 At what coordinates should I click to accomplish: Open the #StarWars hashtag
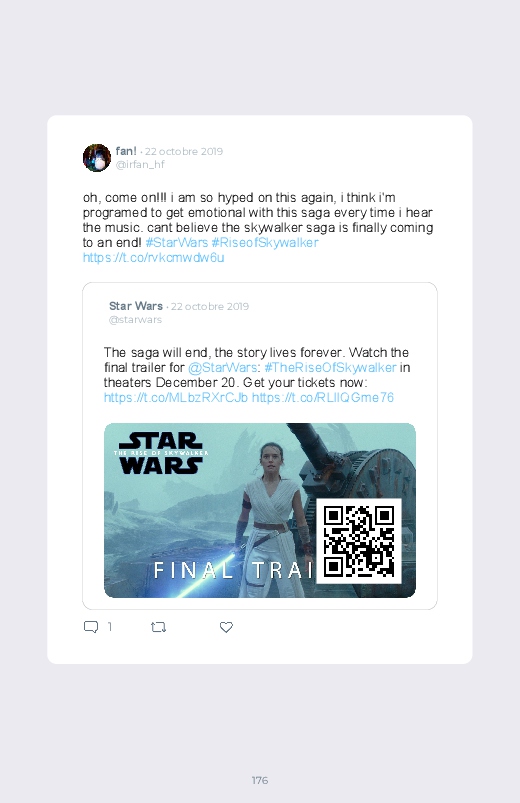point(177,242)
